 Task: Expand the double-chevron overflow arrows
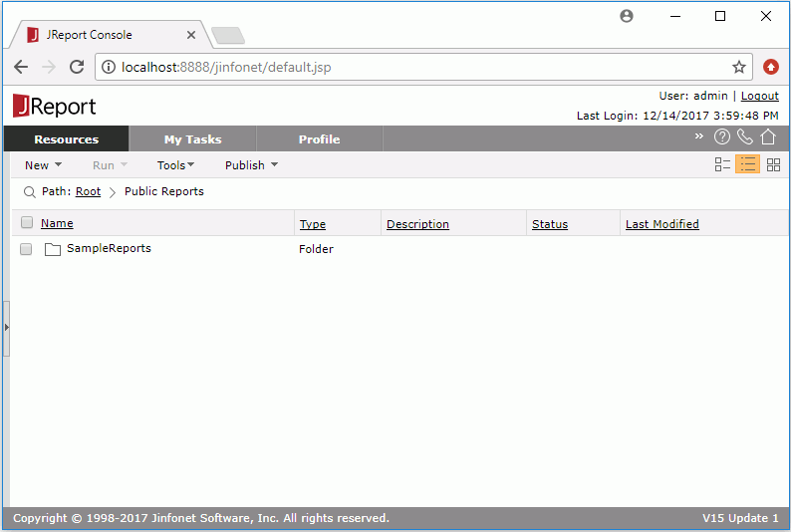tap(698, 136)
